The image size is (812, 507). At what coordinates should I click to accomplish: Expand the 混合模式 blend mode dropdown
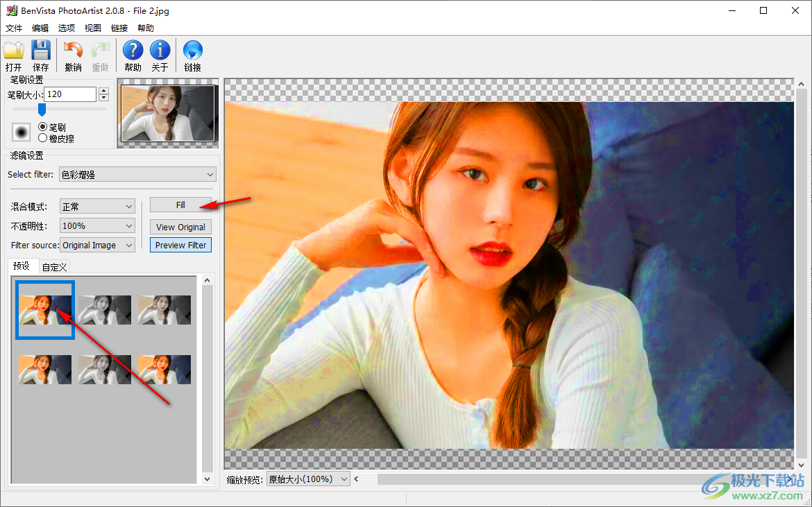pos(97,207)
